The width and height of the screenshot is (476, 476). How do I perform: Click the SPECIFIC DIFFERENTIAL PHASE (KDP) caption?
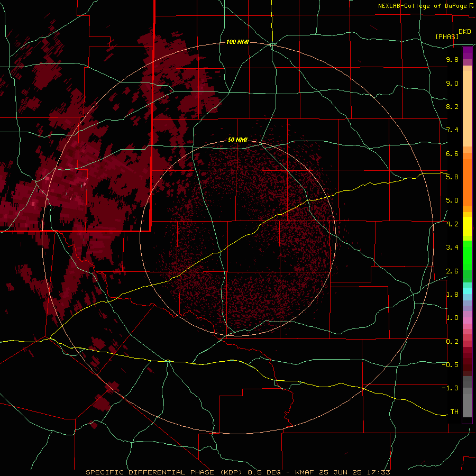164,472
